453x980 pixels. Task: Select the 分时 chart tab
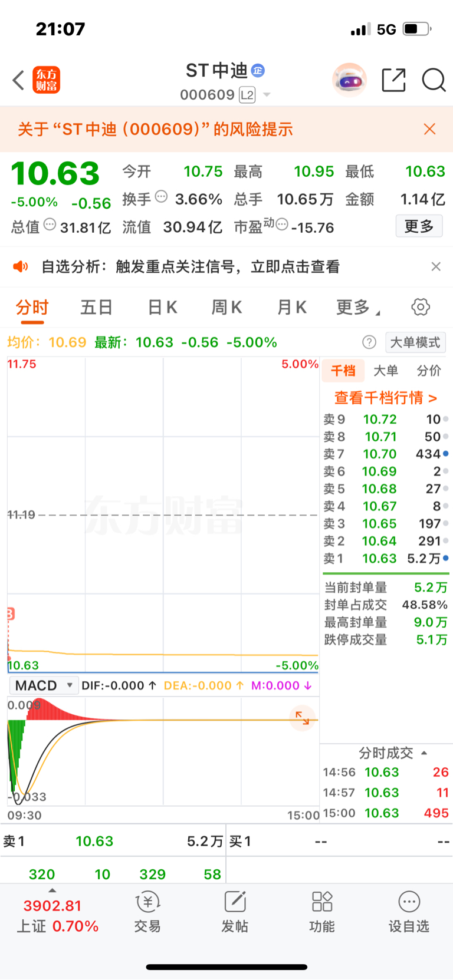click(32, 308)
